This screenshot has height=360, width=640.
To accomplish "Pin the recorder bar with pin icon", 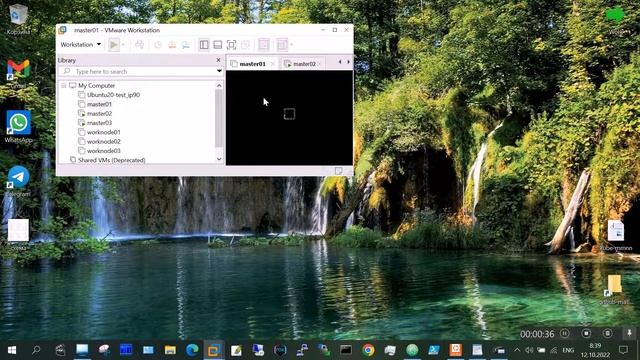I will [x=629, y=333].
